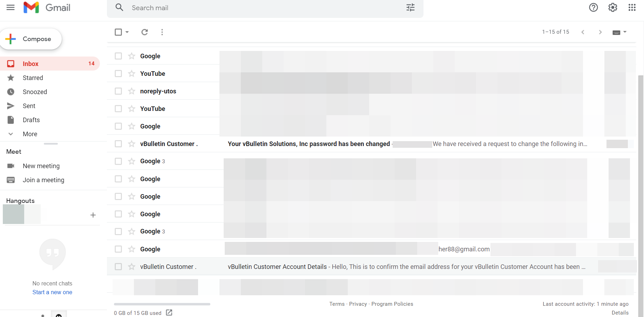Image resolution: width=644 pixels, height=317 pixels.
Task: Click the storage usage progress bar
Action: click(162, 304)
